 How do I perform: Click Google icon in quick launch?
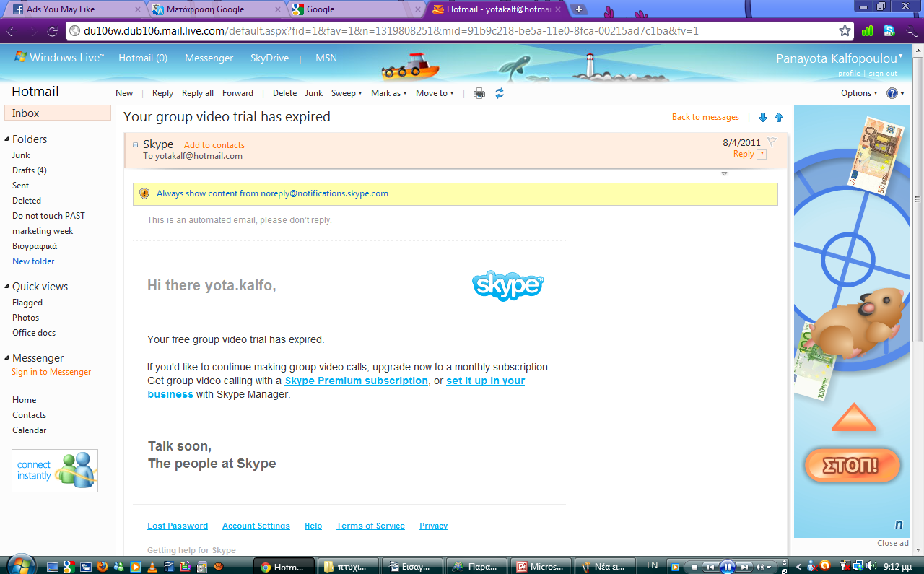click(x=69, y=567)
